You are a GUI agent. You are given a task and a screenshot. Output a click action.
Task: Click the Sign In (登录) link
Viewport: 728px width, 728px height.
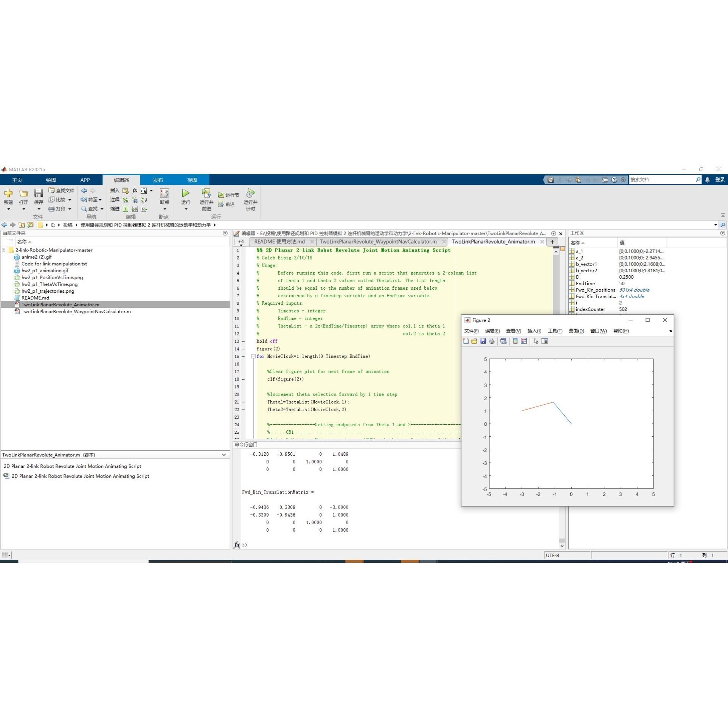tap(720, 180)
